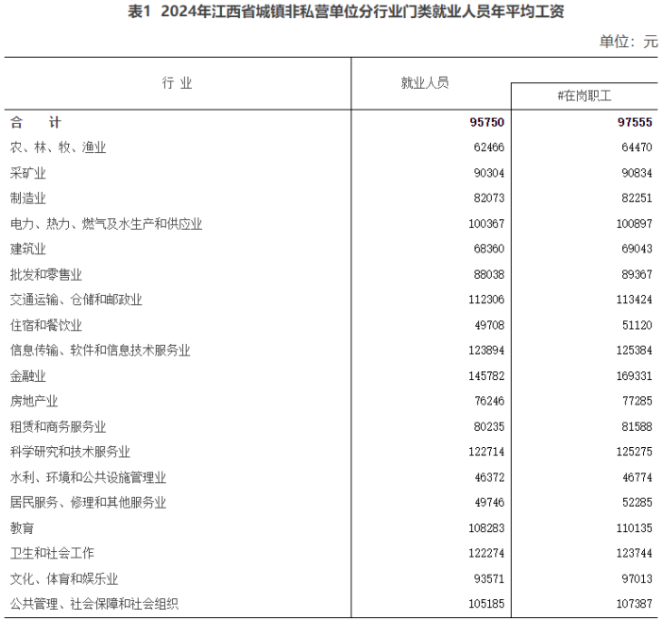Select the 文化、体育和娱乐业 row label
The height and width of the screenshot is (620, 662).
click(x=64, y=578)
